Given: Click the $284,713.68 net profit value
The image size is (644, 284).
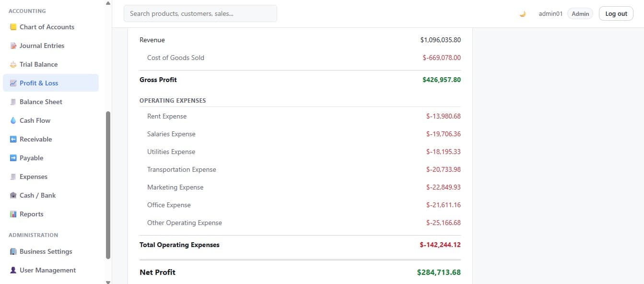Looking at the screenshot, I should pos(439,272).
